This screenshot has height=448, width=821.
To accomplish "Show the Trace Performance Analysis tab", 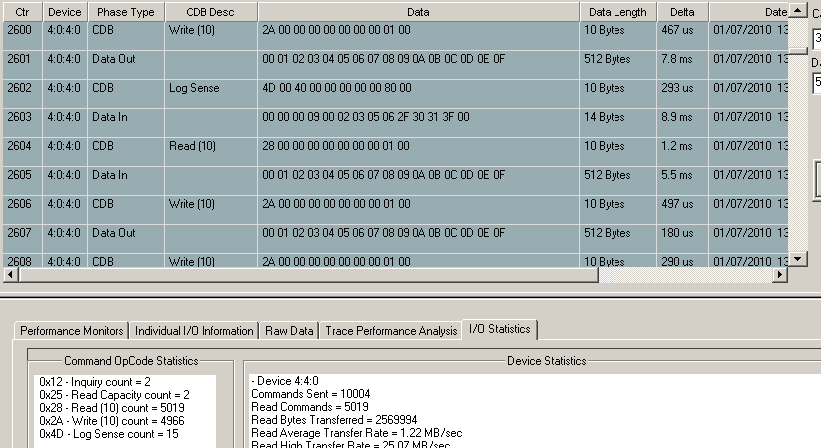I will (x=390, y=331).
